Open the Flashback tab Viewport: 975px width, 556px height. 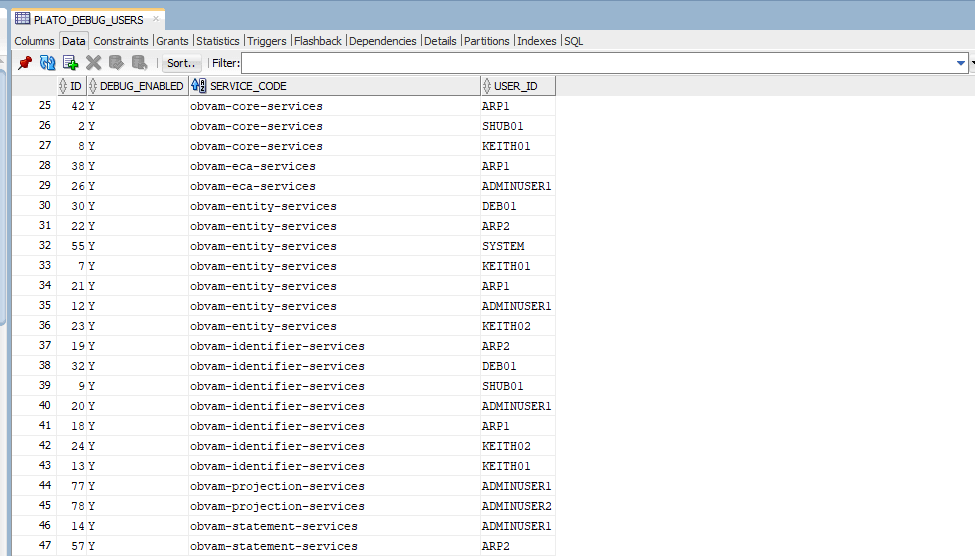[x=318, y=41]
